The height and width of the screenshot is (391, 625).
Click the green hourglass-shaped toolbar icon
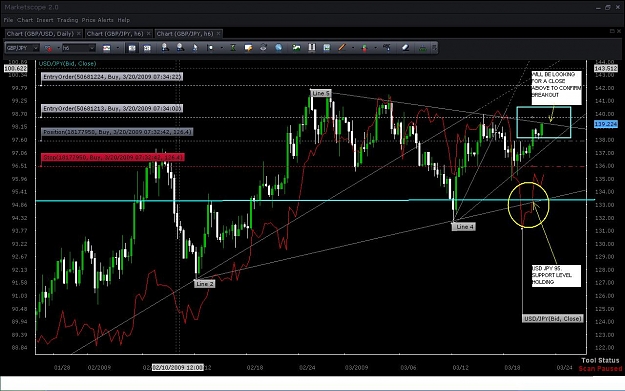click(233, 48)
